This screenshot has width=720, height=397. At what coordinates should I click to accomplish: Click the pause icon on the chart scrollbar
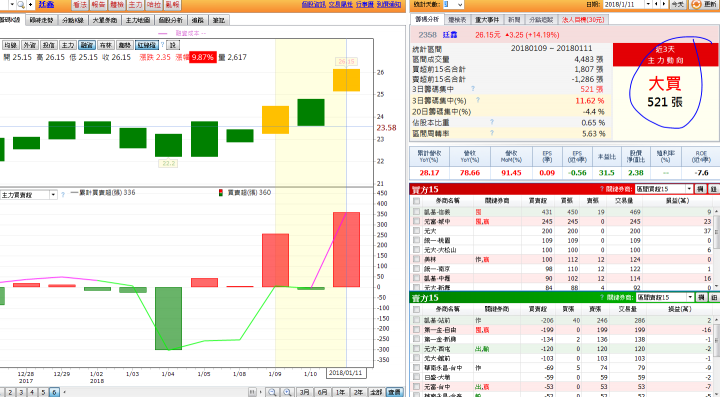tap(252, 392)
